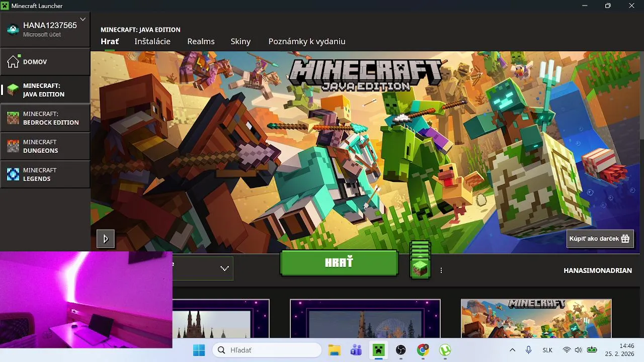Show hidden system tray icons
644x362 pixels.
click(x=512, y=350)
